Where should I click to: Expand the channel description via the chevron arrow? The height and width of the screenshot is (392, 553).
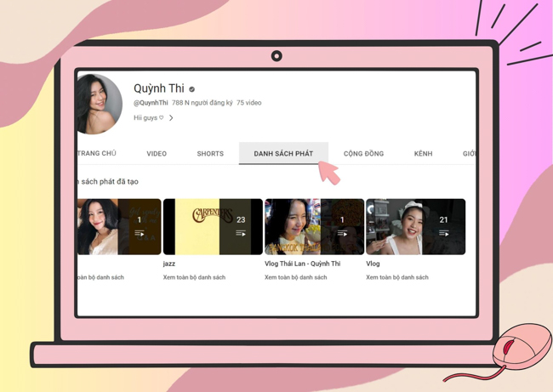pyautogui.click(x=171, y=118)
